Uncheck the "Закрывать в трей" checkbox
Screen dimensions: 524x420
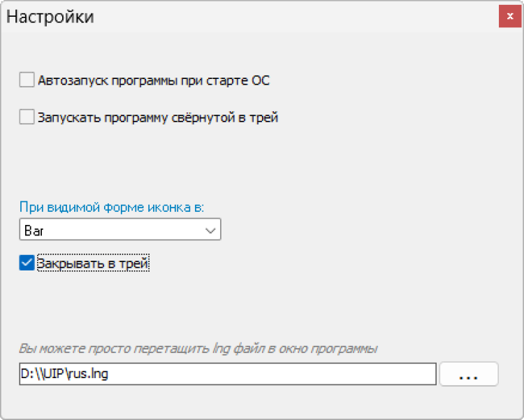(27, 263)
